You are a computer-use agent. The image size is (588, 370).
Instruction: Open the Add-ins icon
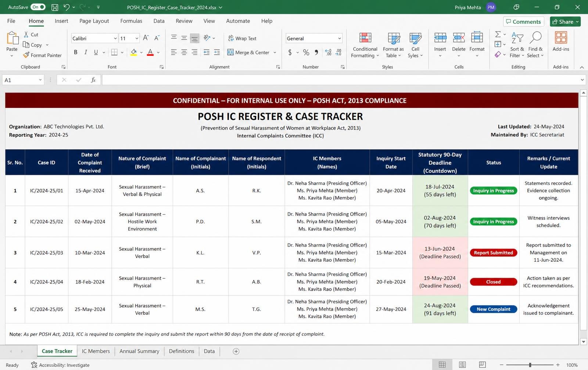pyautogui.click(x=561, y=37)
